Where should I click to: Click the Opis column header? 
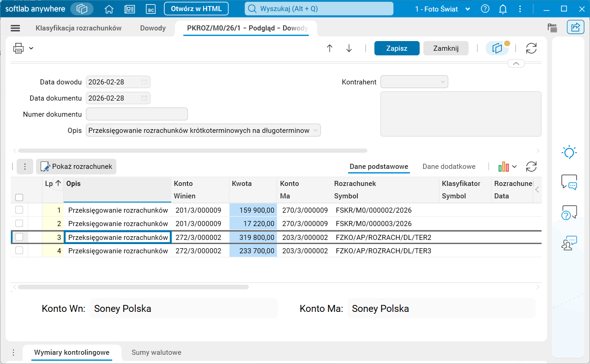(117, 190)
